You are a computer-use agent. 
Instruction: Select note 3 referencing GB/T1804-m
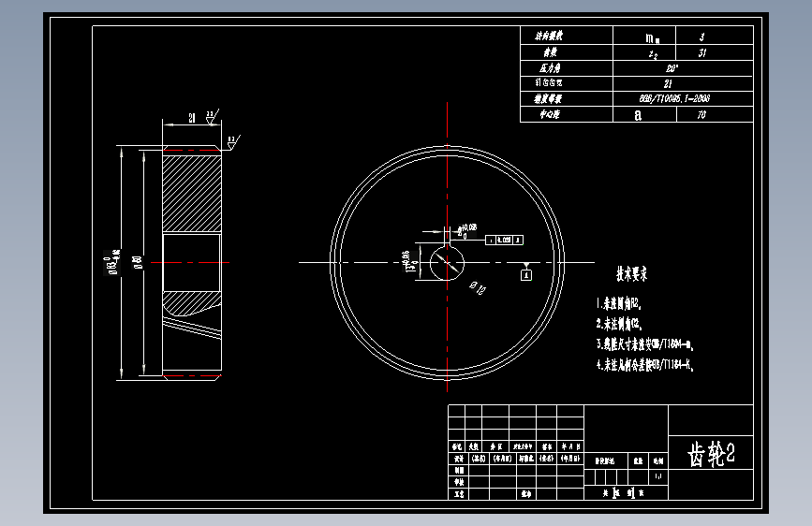(x=644, y=344)
